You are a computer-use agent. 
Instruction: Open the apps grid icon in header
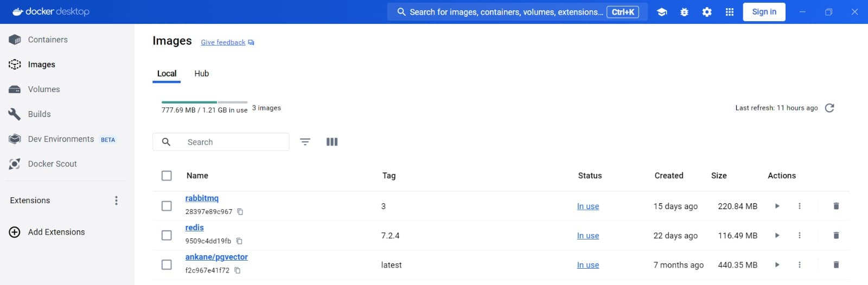point(730,12)
